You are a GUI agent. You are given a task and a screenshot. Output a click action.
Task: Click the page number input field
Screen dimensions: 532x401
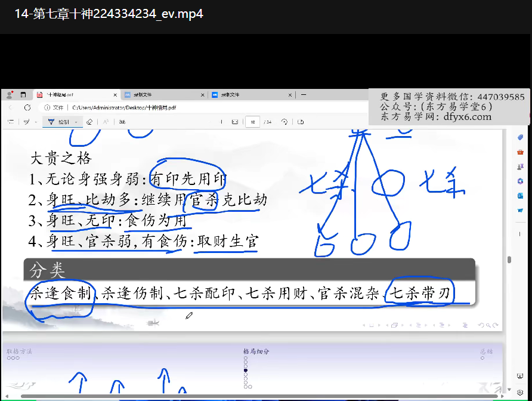pos(252,122)
